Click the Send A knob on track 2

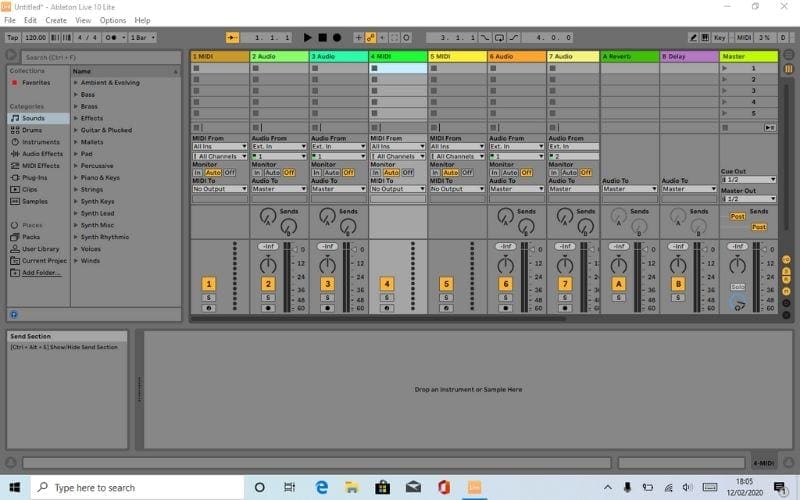pos(267,216)
